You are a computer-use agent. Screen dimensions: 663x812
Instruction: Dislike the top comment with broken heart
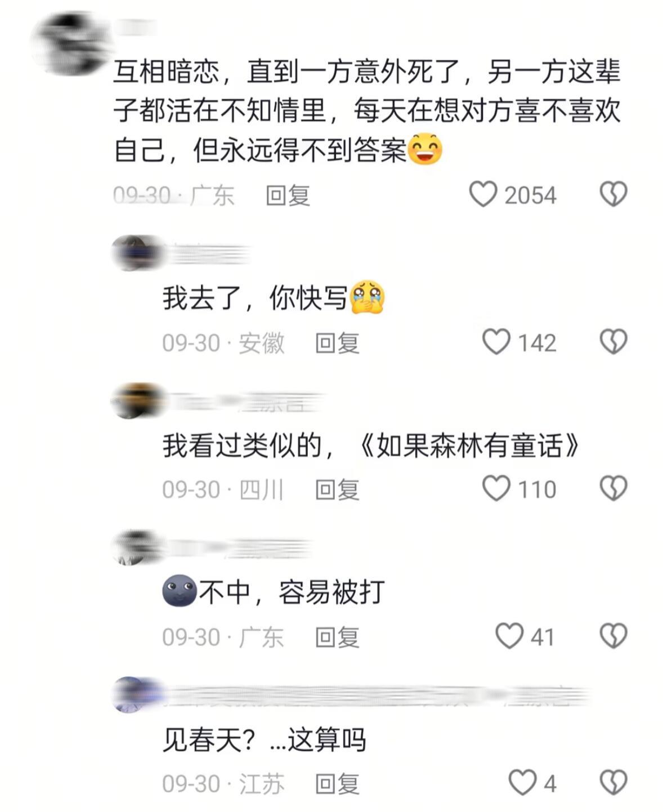click(x=613, y=195)
